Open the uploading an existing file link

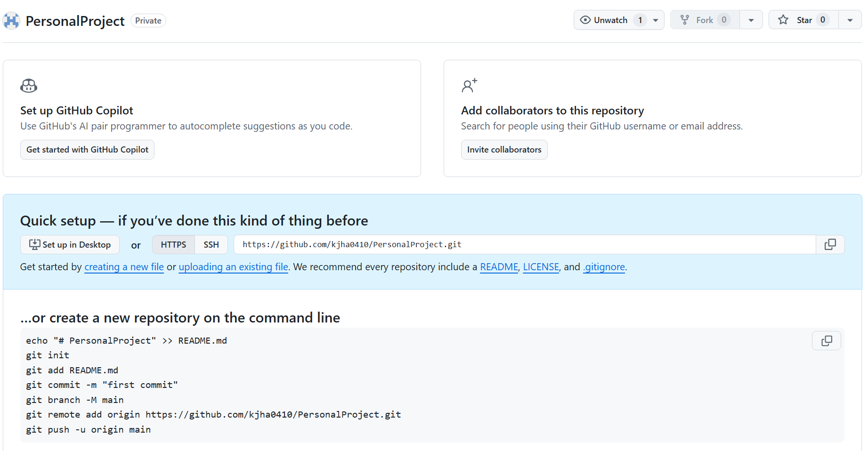point(233,267)
